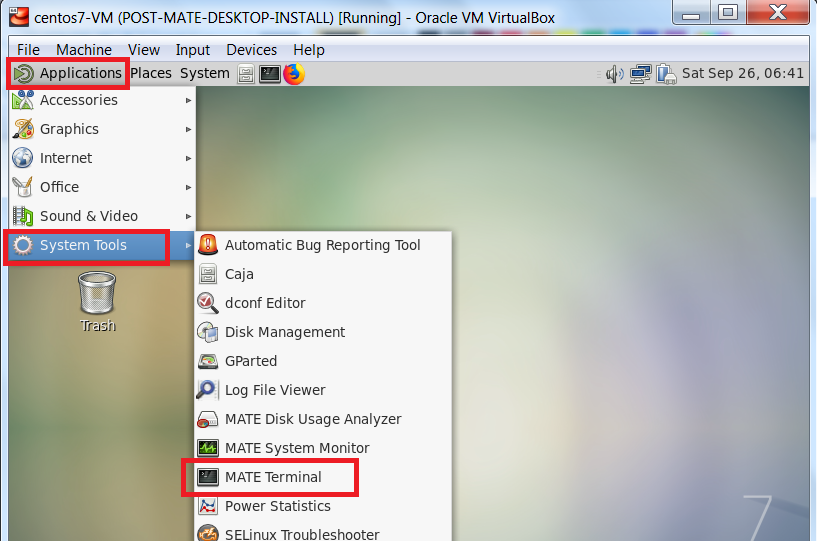Image resolution: width=817 pixels, height=541 pixels.
Task: Open the System panel menu
Action: point(205,73)
